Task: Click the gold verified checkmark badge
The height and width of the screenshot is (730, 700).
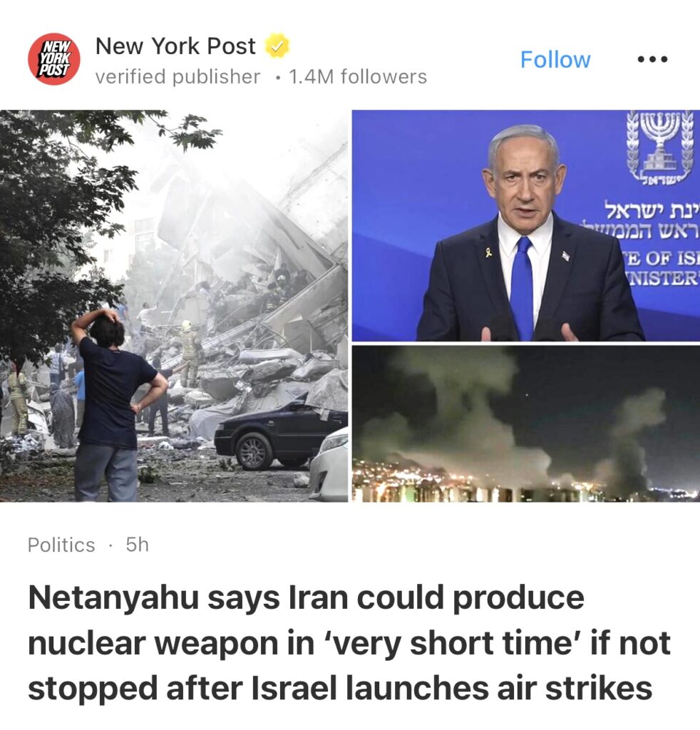Action: [277, 46]
